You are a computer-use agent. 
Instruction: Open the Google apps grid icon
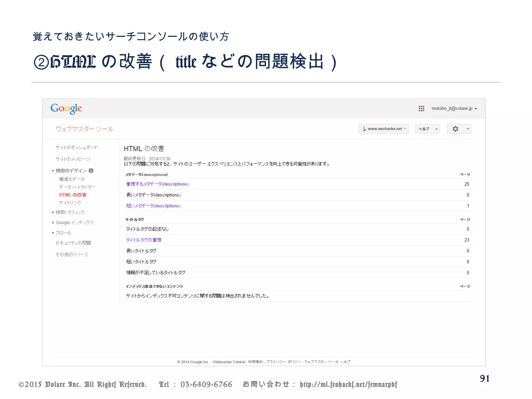coord(421,109)
